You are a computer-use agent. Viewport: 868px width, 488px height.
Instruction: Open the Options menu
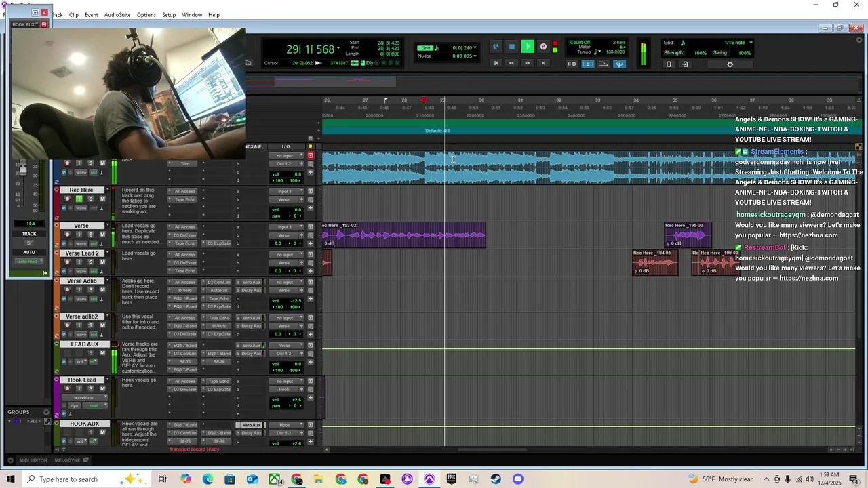click(146, 15)
